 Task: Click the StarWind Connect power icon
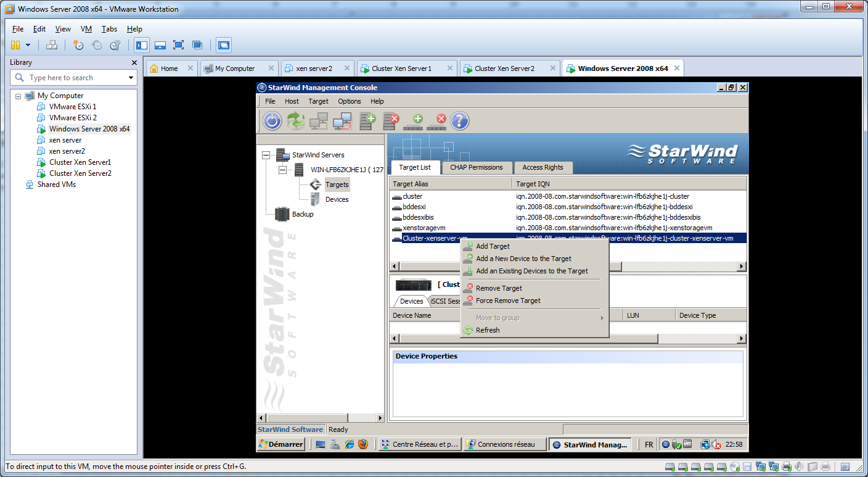point(272,121)
